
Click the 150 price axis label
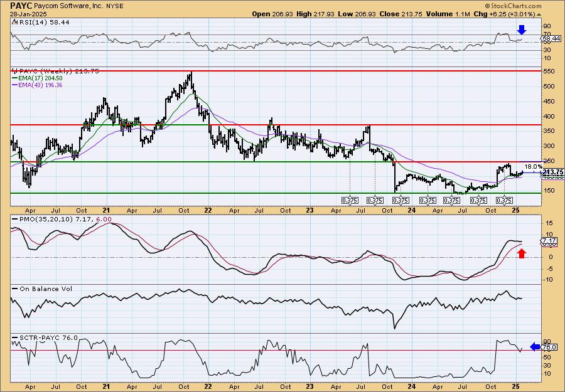tap(549, 191)
